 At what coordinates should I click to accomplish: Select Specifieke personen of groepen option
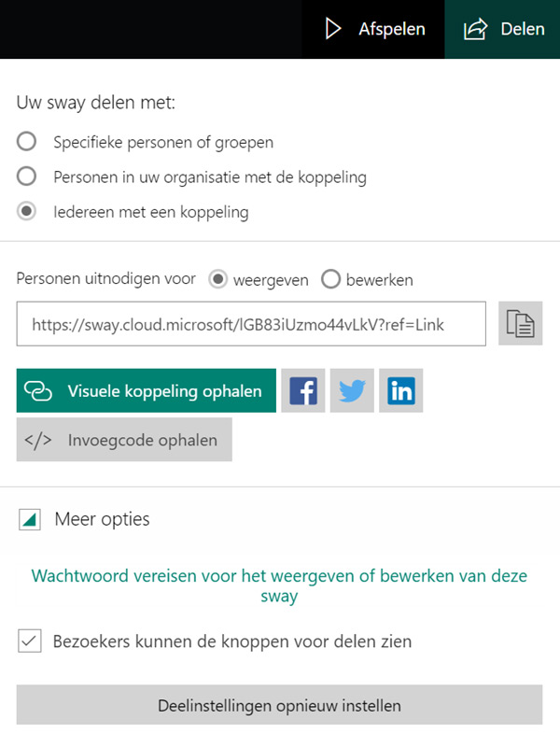pos(27,142)
